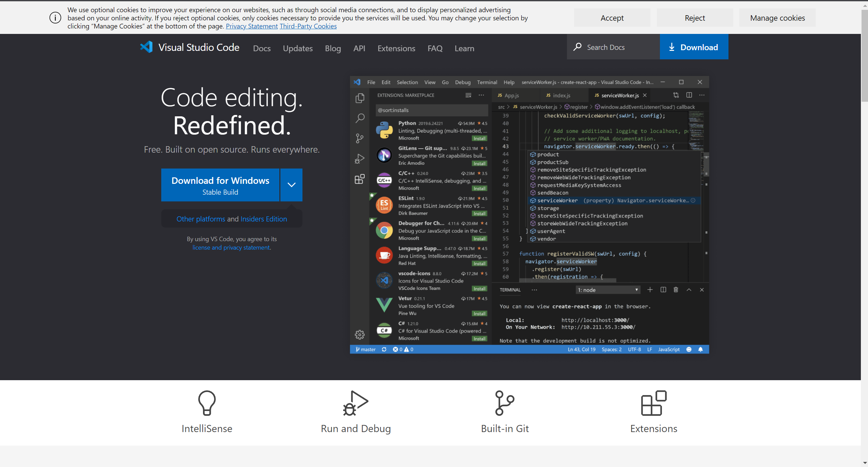This screenshot has width=868, height=467.
Task: Reject optional cookies
Action: [695, 18]
